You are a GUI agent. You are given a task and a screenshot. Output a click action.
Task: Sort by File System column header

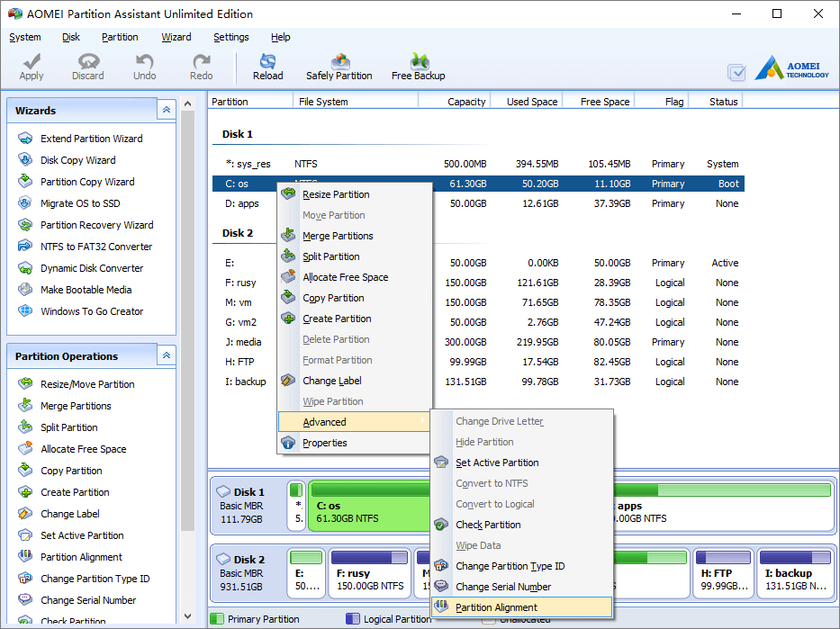(x=356, y=101)
